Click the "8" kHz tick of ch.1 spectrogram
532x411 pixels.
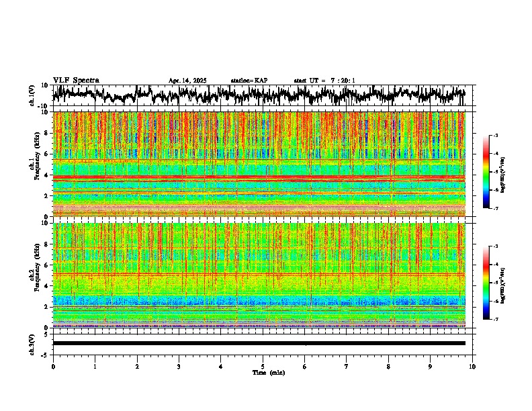47,133
